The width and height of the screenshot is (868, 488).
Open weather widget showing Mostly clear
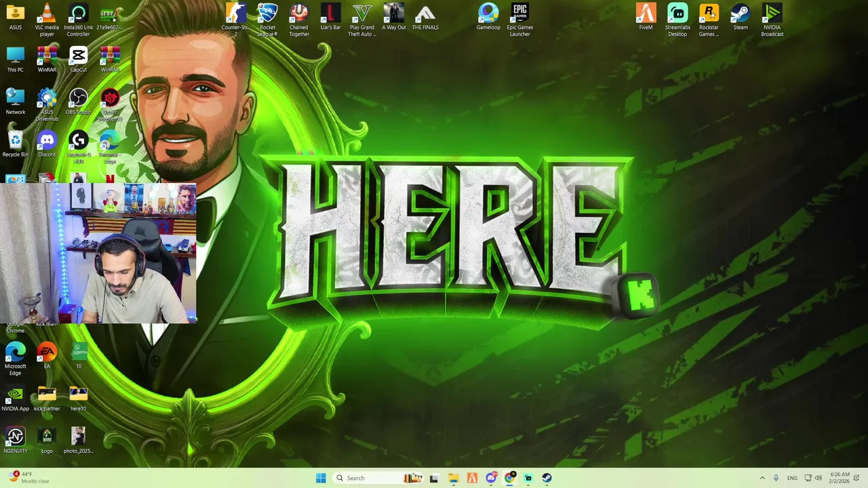[29, 478]
